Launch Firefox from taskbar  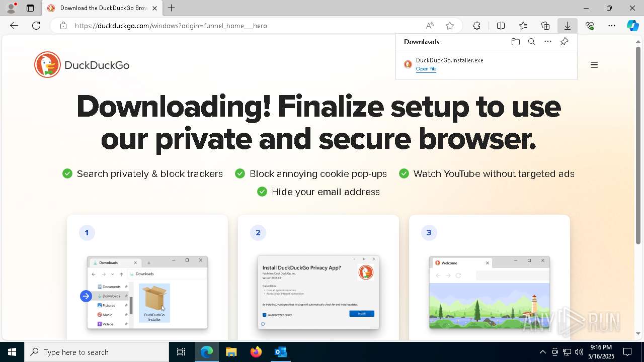tap(256, 352)
